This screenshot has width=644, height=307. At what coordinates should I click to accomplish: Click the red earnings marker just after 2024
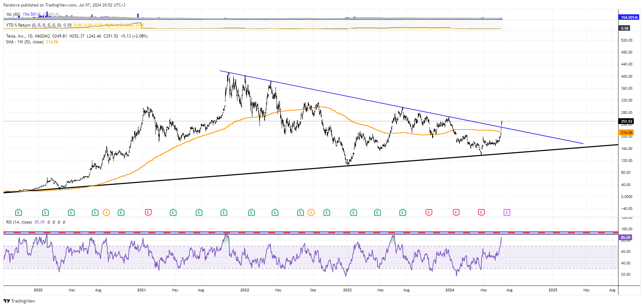(456, 213)
